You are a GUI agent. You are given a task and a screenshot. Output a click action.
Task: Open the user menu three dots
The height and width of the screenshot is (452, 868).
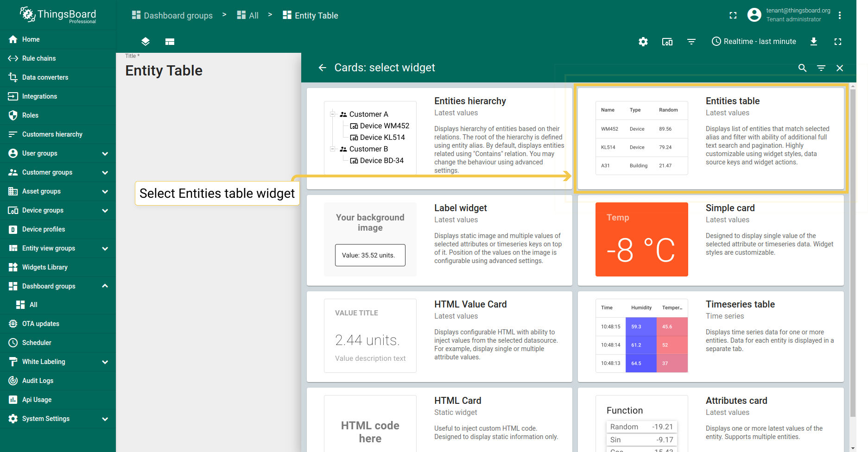pos(840,15)
